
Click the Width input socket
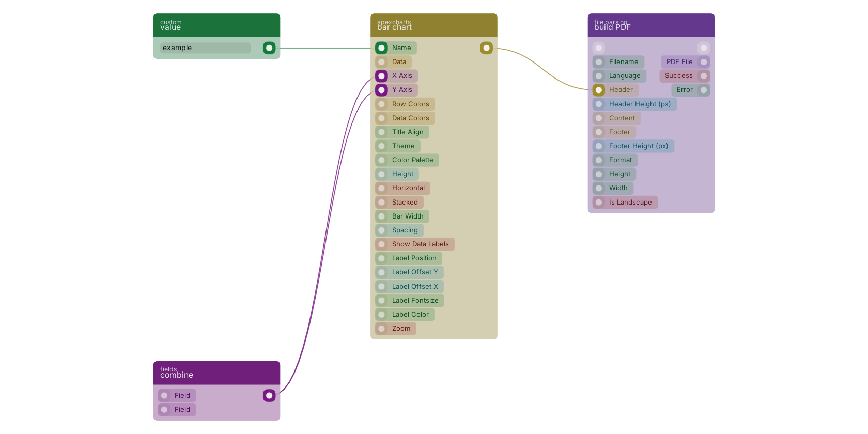pyautogui.click(x=599, y=188)
